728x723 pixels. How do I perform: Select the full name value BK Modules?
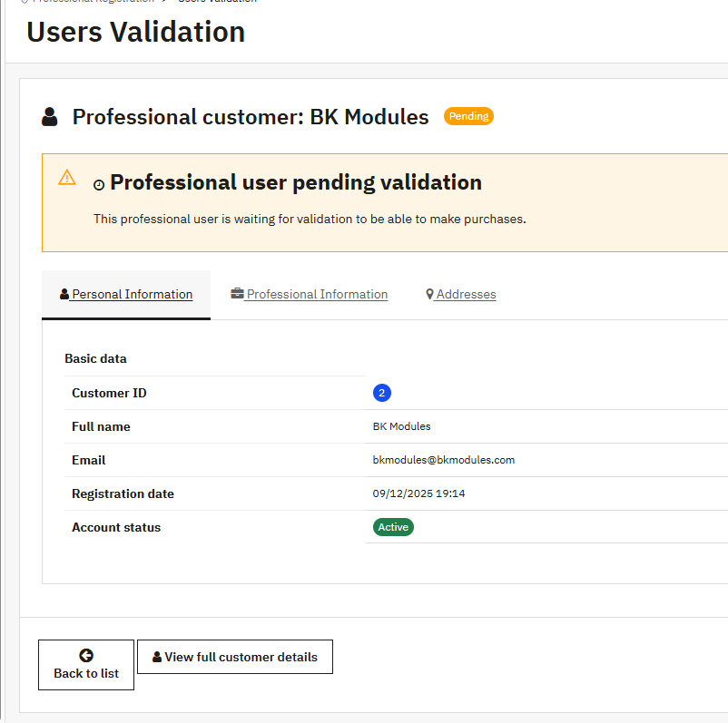pos(401,426)
